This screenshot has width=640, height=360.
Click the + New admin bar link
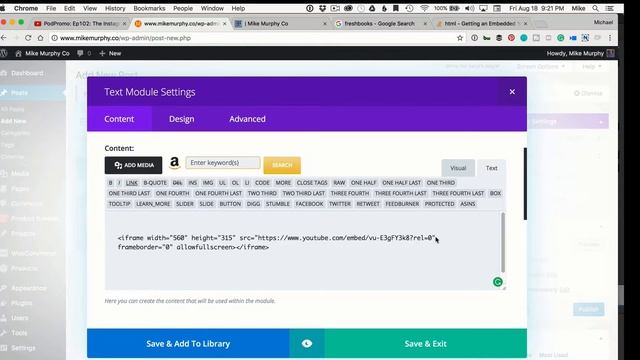coord(110,53)
